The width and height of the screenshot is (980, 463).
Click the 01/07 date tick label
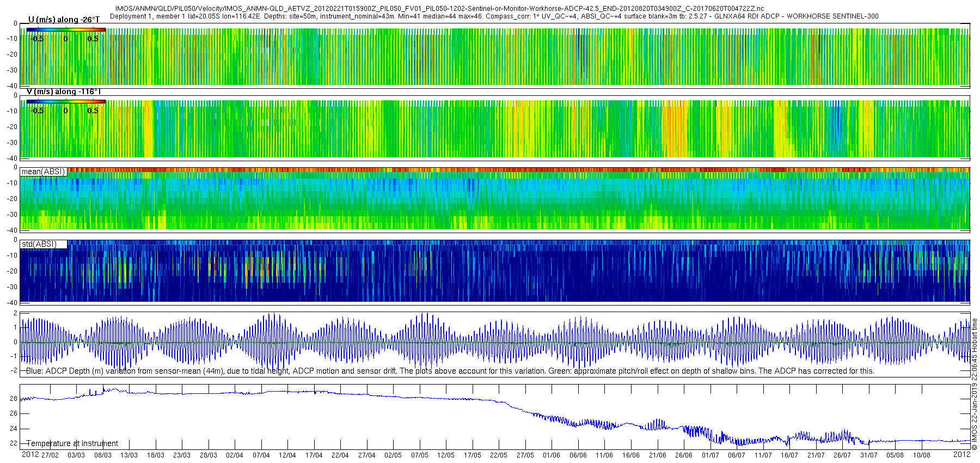(x=710, y=455)
